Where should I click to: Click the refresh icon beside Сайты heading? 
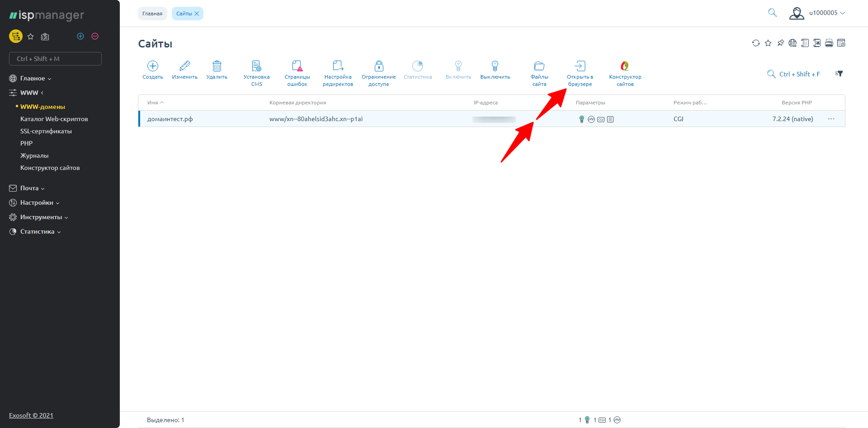(x=756, y=43)
